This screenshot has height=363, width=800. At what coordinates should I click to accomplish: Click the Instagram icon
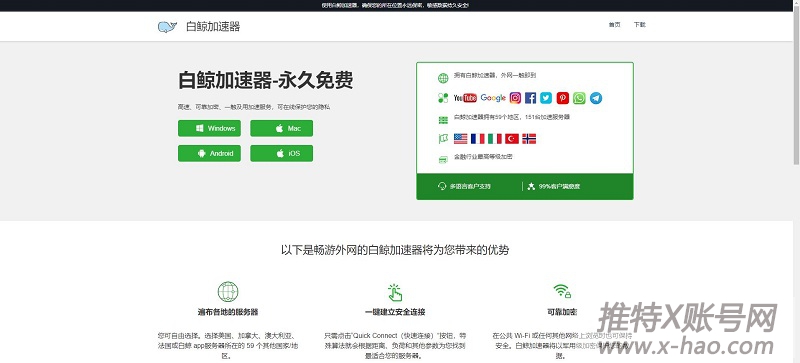[515, 98]
